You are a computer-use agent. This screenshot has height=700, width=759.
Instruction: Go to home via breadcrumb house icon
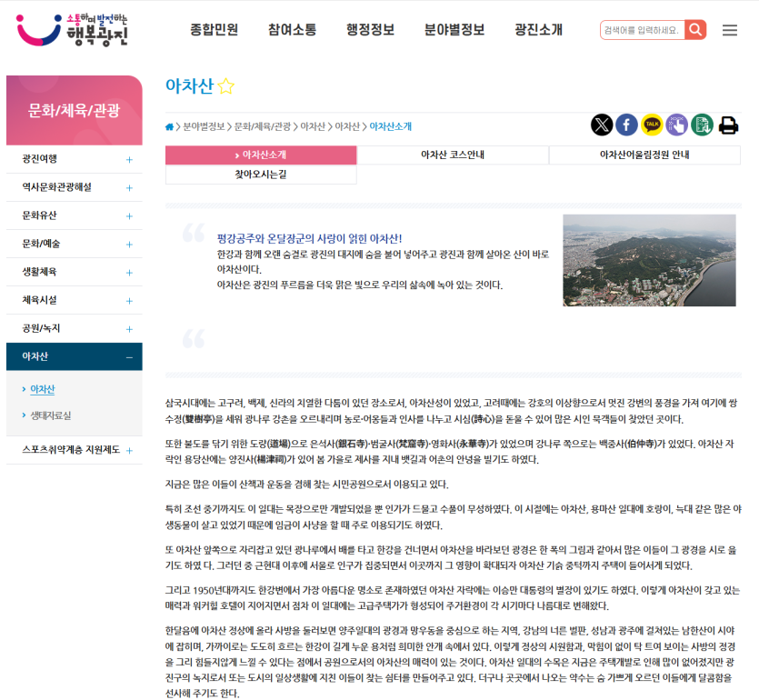[170, 126]
